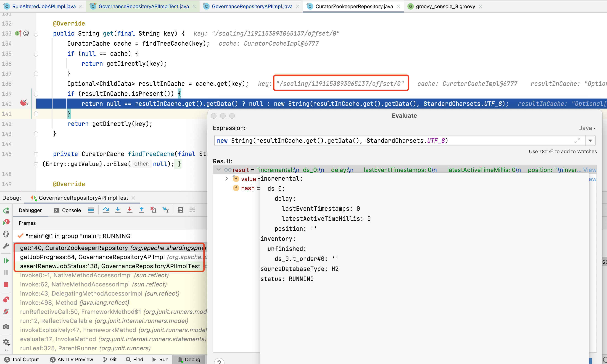Open Find tool window

134,359
